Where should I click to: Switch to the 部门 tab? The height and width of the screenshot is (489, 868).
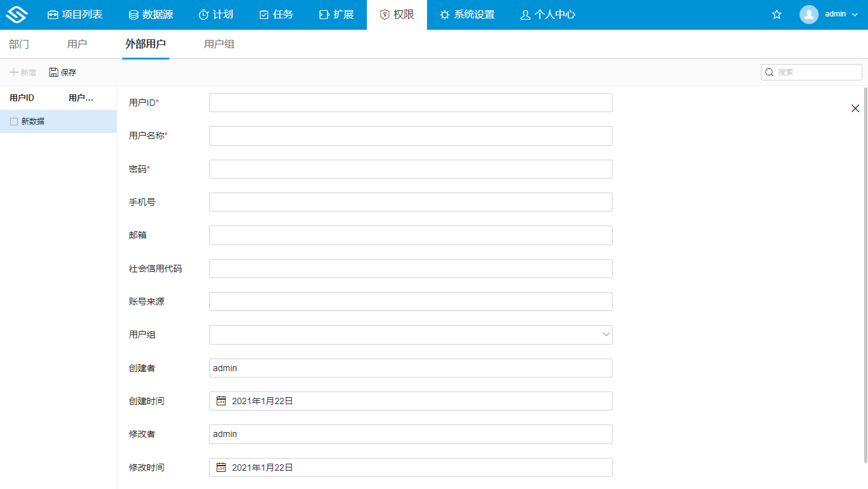[x=19, y=44]
